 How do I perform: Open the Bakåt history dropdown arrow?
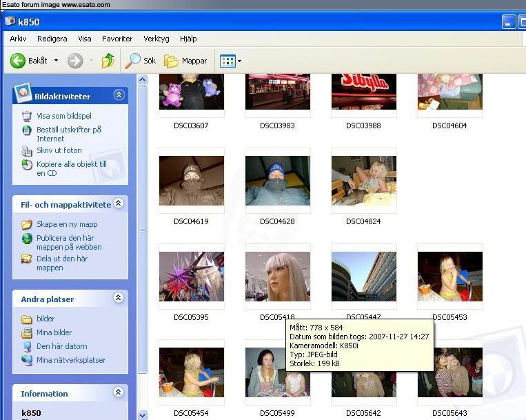pyautogui.click(x=57, y=61)
